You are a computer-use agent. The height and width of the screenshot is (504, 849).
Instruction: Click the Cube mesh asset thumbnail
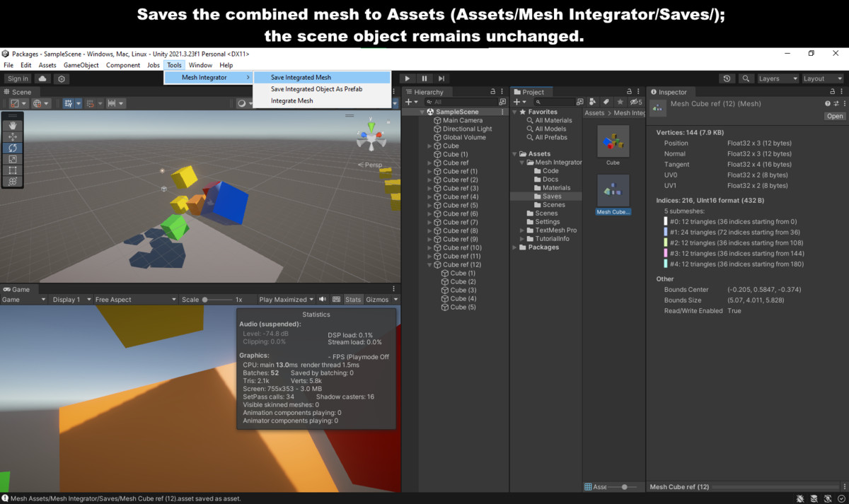pyautogui.click(x=613, y=142)
